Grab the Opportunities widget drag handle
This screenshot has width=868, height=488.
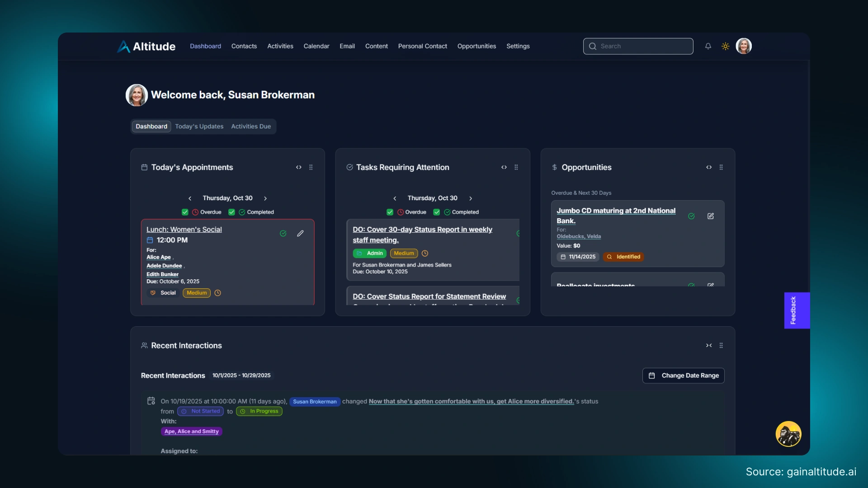pyautogui.click(x=721, y=167)
